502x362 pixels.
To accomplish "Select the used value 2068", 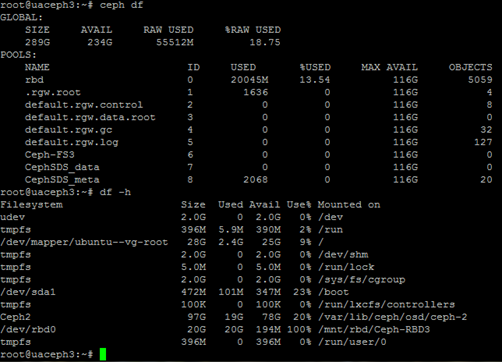I will tap(256, 180).
